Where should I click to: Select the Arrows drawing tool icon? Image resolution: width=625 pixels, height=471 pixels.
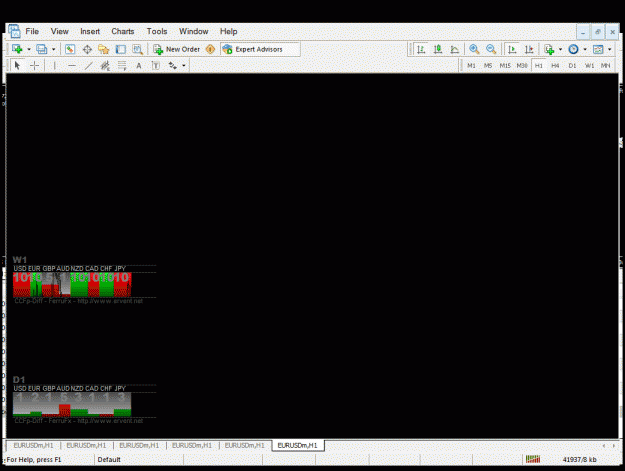173,65
